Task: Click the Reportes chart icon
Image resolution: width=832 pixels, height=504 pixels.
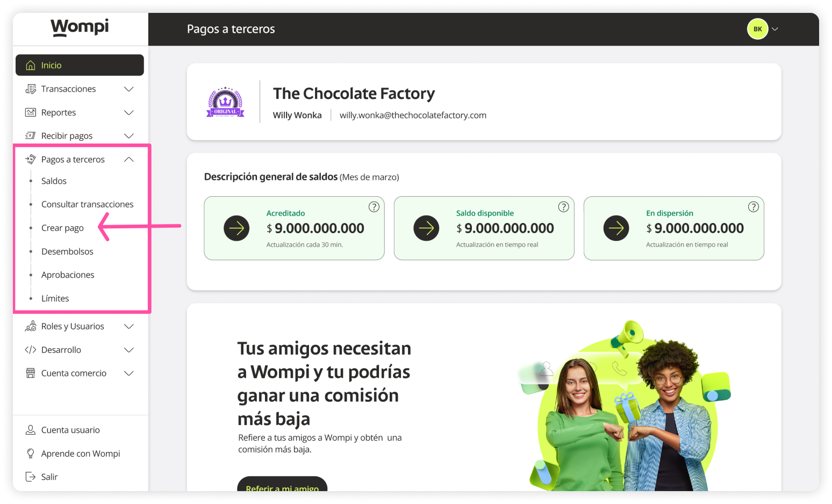Action: (30, 112)
